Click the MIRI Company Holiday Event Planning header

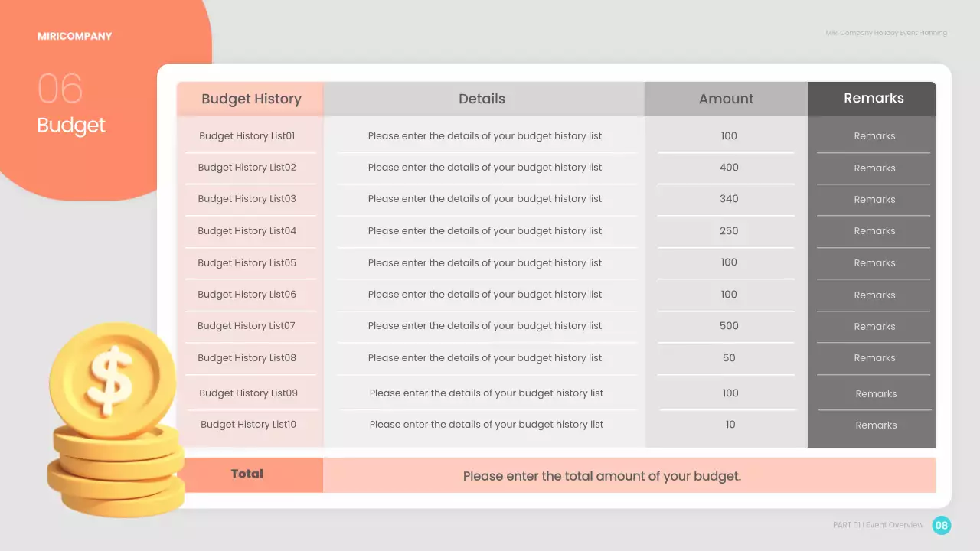886,33
